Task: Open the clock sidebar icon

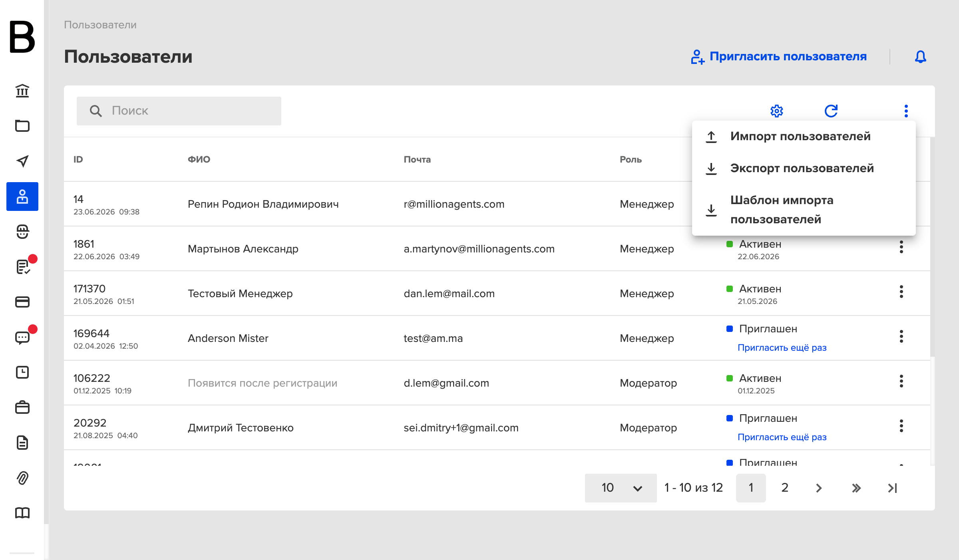Action: pos(22,372)
